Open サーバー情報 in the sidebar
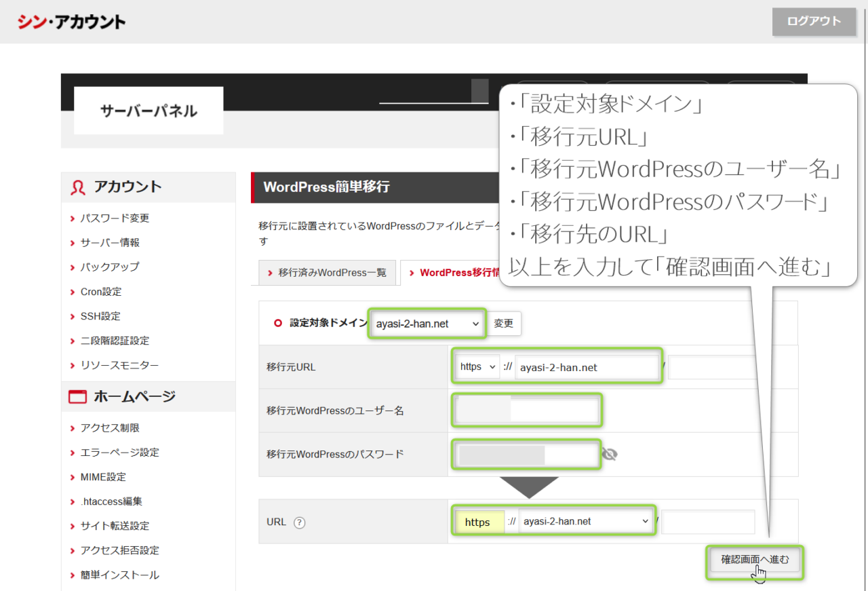The image size is (868, 591). tap(110, 243)
